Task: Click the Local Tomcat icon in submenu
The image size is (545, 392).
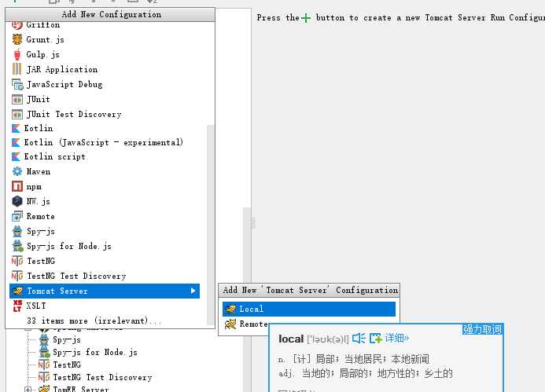Action: pos(230,309)
